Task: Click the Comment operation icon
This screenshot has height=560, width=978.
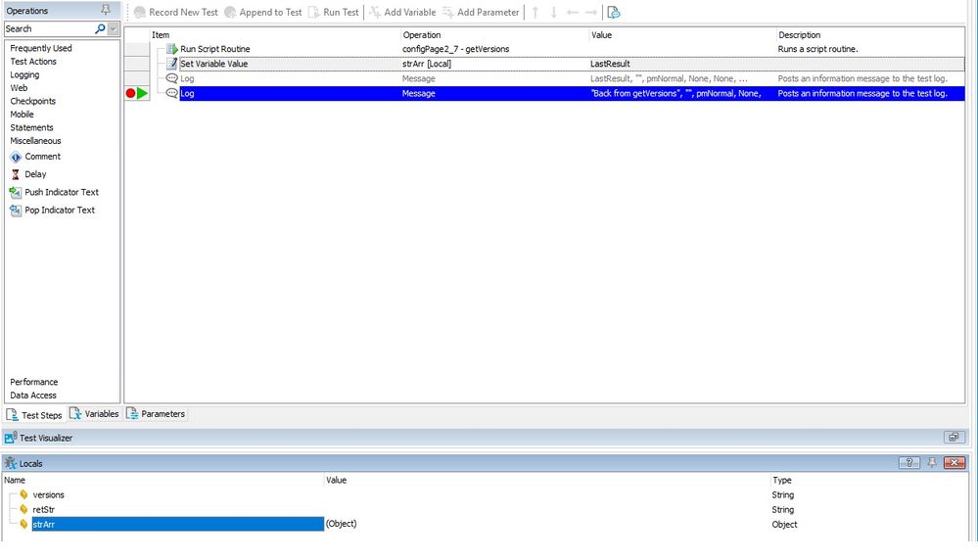Action: tap(16, 157)
